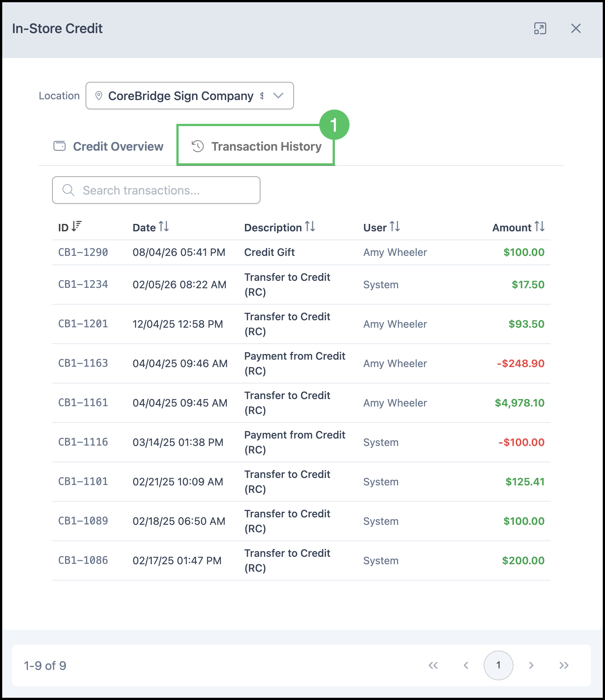Click the $125.41 amount

tap(525, 482)
